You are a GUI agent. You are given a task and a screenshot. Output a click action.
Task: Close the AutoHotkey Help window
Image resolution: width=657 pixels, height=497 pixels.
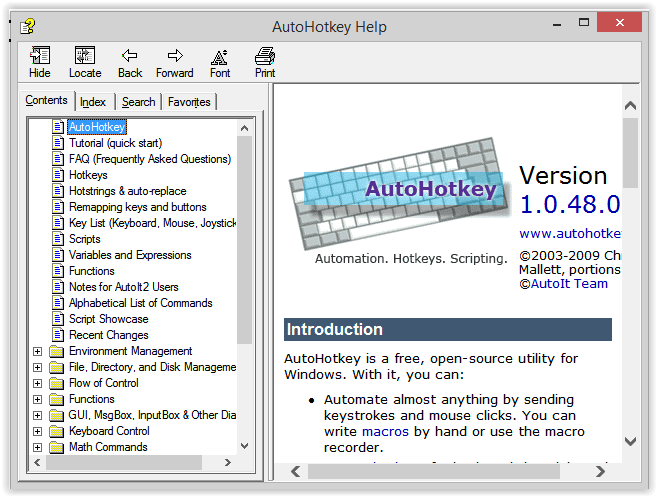tap(620, 22)
